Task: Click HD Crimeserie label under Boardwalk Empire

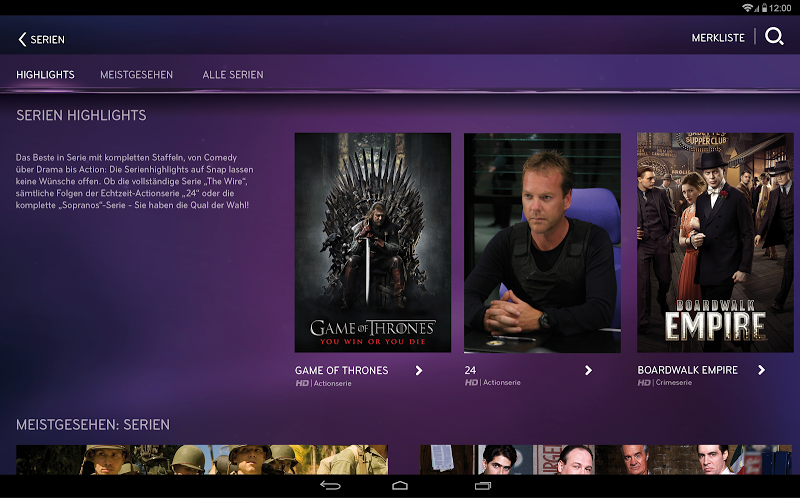Action: [x=664, y=382]
